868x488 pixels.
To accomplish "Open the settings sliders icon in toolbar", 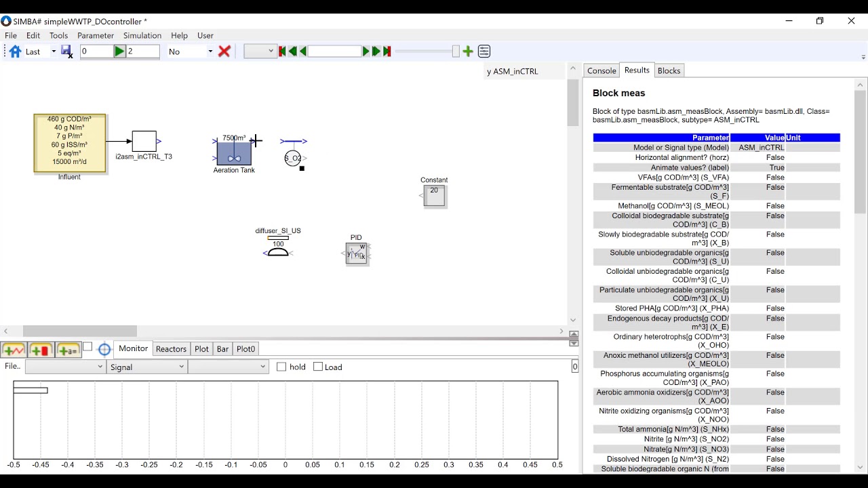I will pyautogui.click(x=484, y=52).
